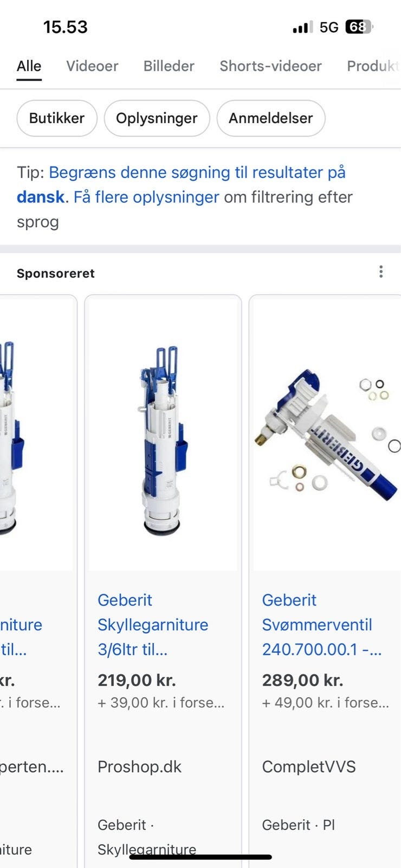The height and width of the screenshot is (868, 401).
Task: Switch to the Shorts-videoer tab
Action: 270,66
